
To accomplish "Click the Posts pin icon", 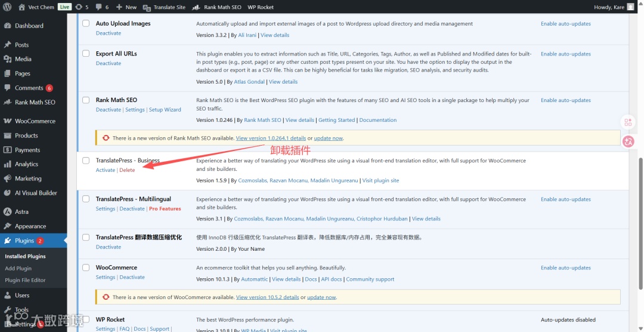I will pos(7,44).
